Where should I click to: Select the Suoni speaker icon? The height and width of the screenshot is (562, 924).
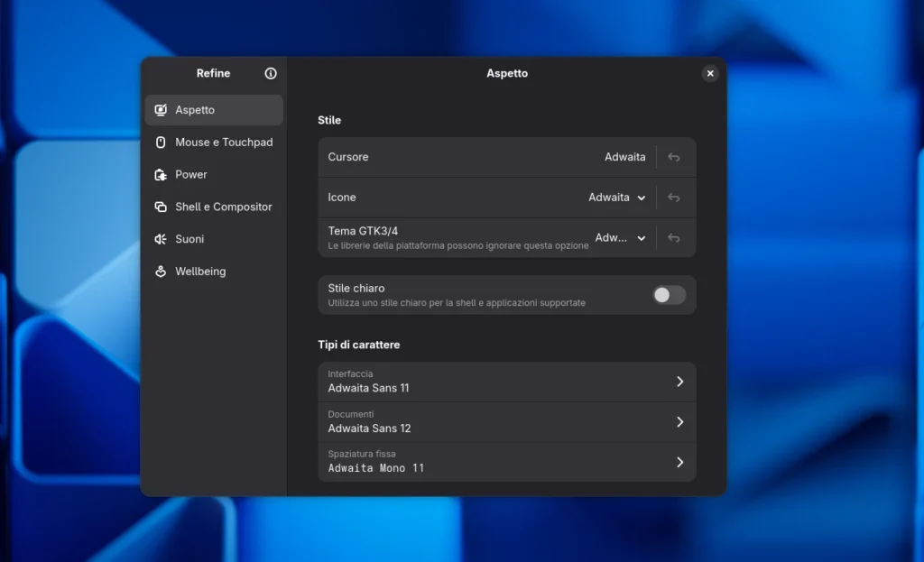click(x=160, y=239)
